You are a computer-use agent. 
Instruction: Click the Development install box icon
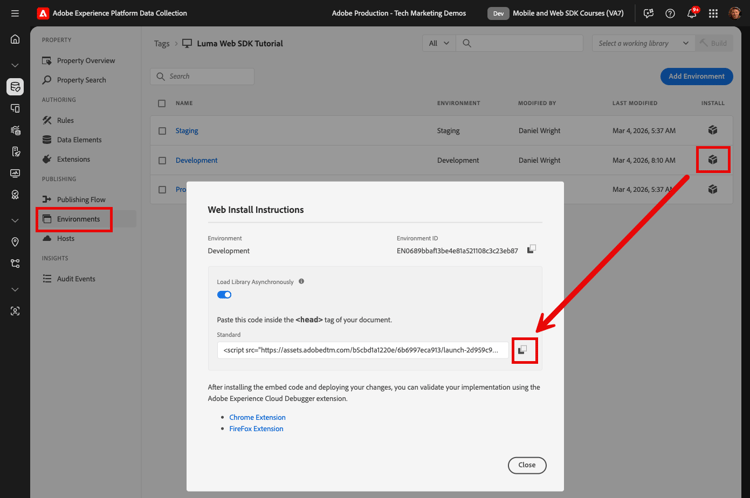[x=713, y=160]
